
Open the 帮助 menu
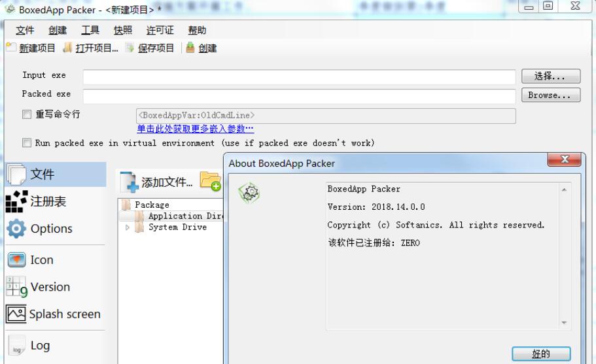[x=197, y=30]
